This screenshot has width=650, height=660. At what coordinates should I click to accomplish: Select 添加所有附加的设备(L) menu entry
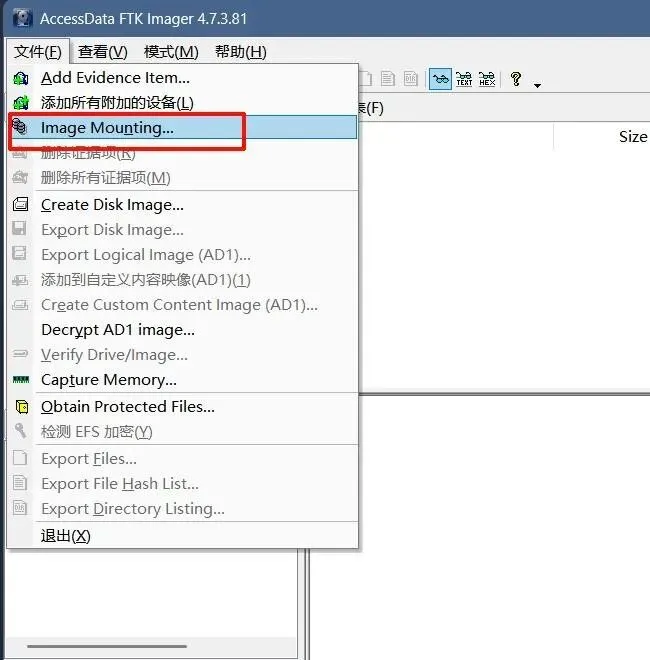(183, 103)
